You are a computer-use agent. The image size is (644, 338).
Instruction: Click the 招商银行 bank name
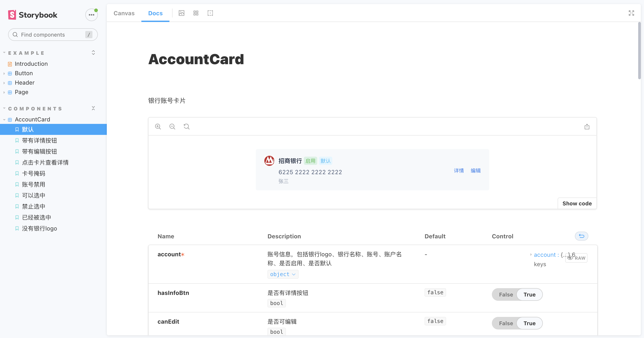click(290, 161)
